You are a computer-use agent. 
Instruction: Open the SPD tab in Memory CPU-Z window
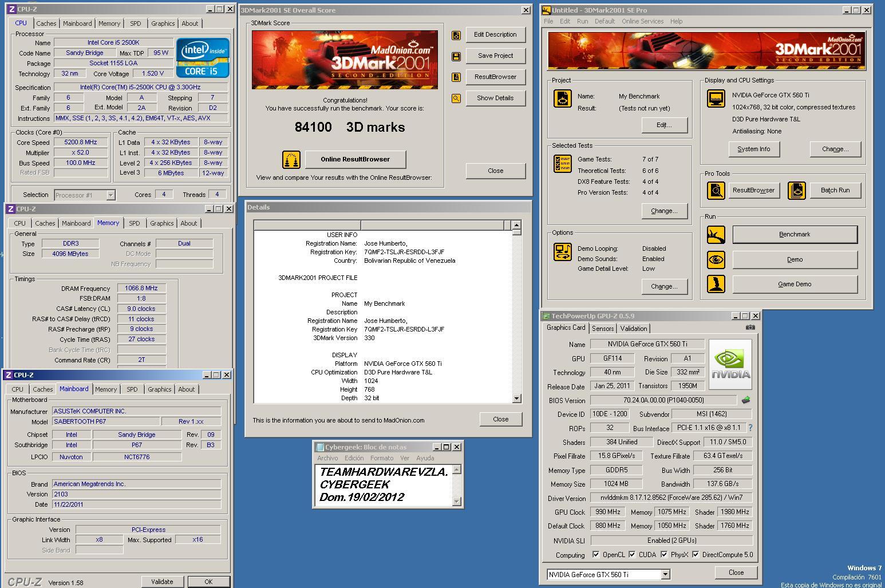pyautogui.click(x=134, y=223)
